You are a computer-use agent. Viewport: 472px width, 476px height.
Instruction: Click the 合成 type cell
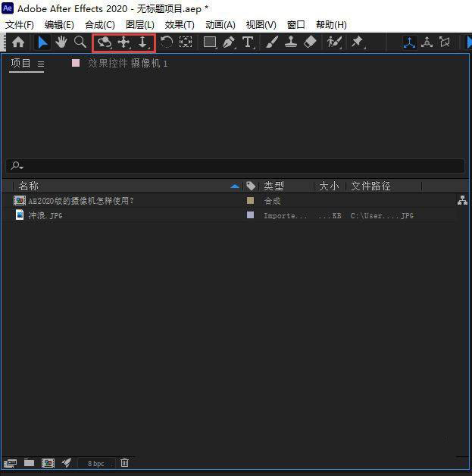tap(273, 201)
